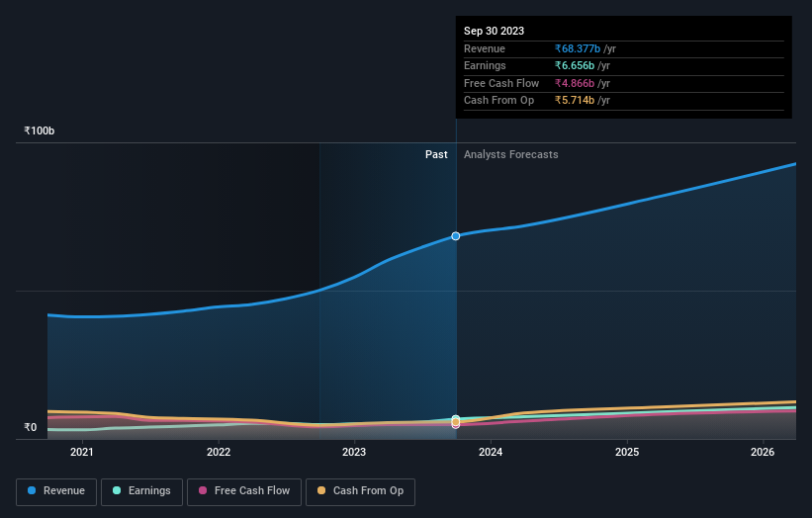Toggle the Cash From Op legend button
812x518 pixels.
click(360, 491)
